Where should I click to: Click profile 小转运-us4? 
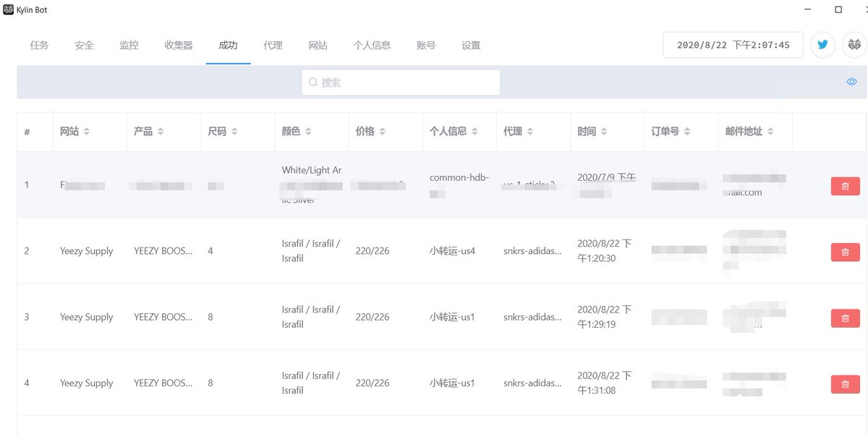pyautogui.click(x=452, y=251)
